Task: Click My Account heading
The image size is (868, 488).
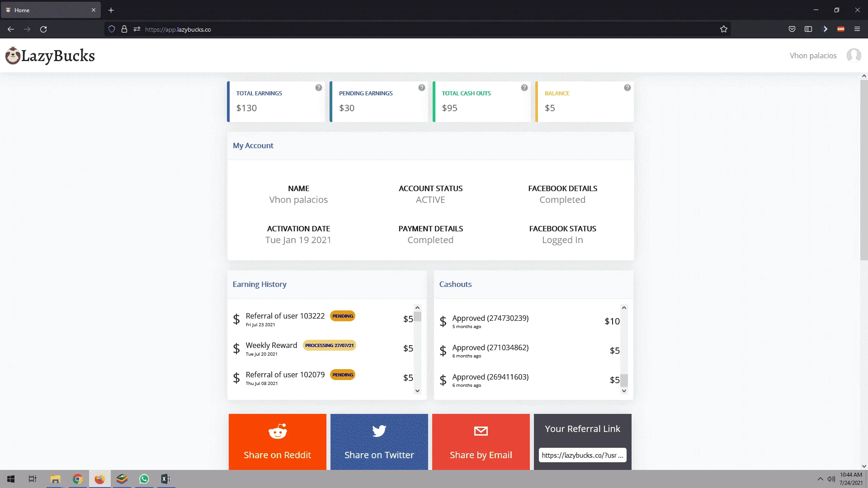Action: [253, 145]
